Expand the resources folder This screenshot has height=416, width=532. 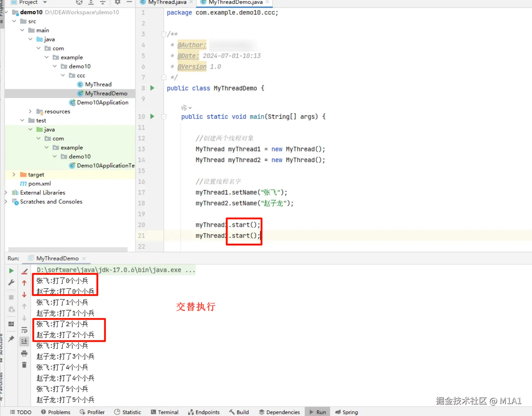(x=30, y=111)
